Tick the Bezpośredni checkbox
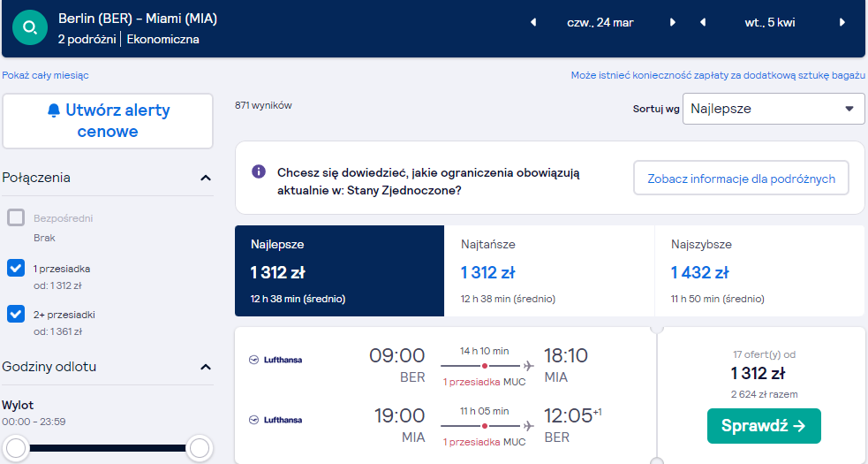 coord(16,218)
